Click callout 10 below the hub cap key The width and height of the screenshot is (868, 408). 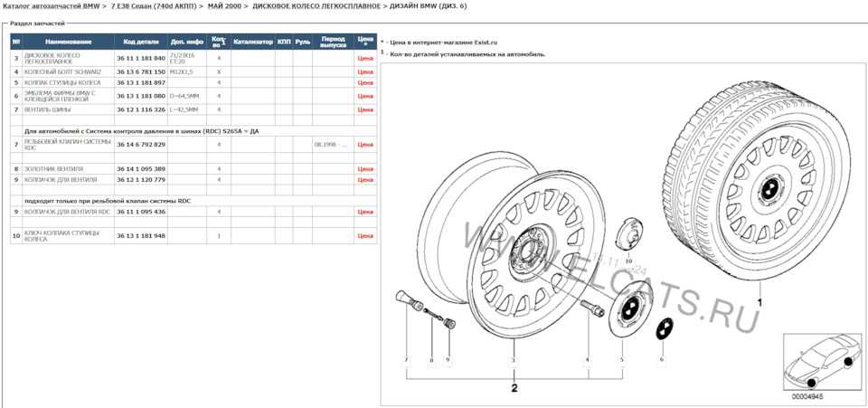(628, 261)
